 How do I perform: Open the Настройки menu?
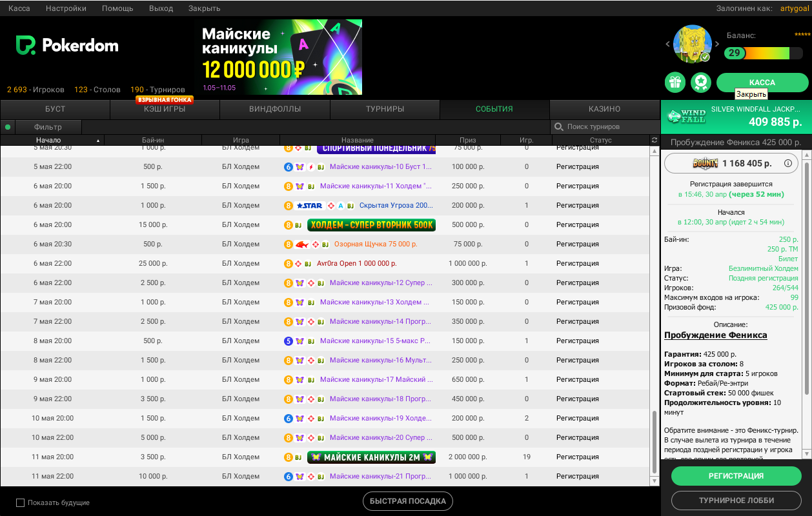[66, 8]
